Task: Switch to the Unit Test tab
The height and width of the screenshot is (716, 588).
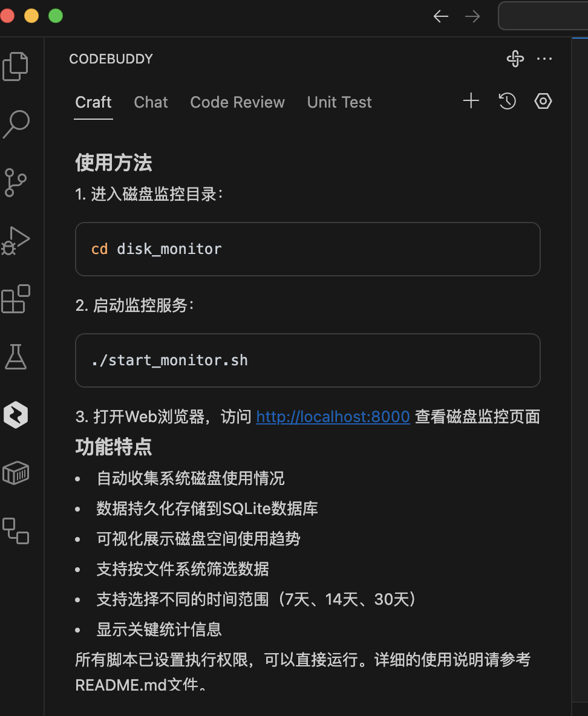Action: click(339, 102)
